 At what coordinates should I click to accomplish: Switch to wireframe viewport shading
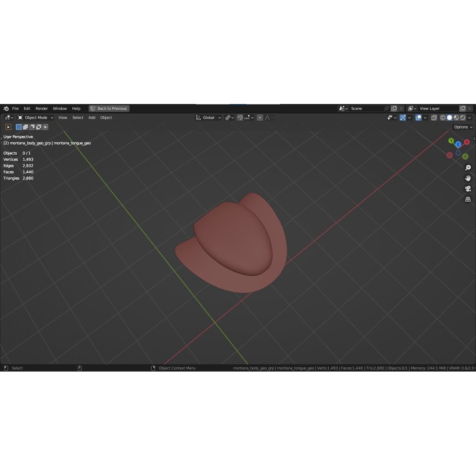point(443,118)
